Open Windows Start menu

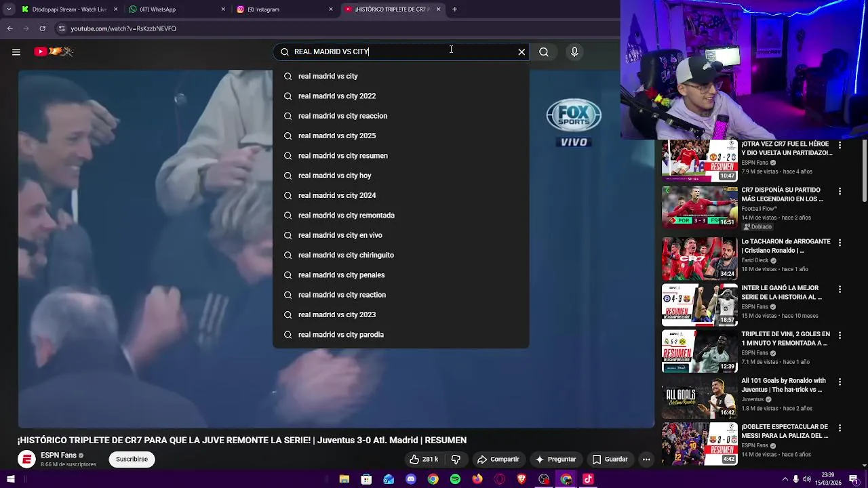(10, 479)
